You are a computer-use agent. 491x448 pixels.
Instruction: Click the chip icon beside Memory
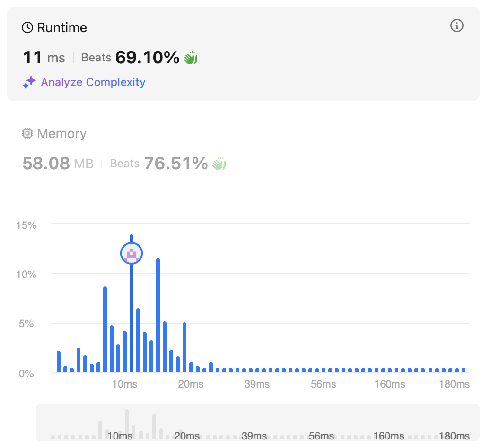(x=28, y=134)
